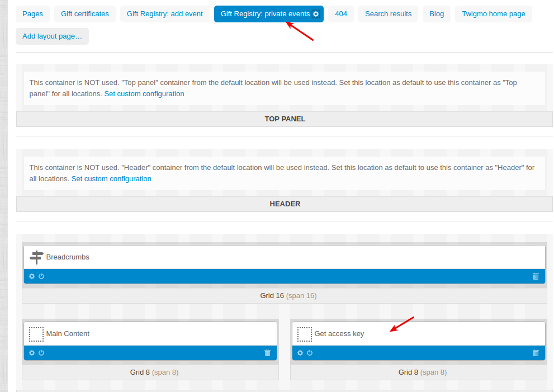The height and width of the screenshot is (392, 554).
Task: Toggle Breadcrumbs block power switch
Action: [41, 276]
